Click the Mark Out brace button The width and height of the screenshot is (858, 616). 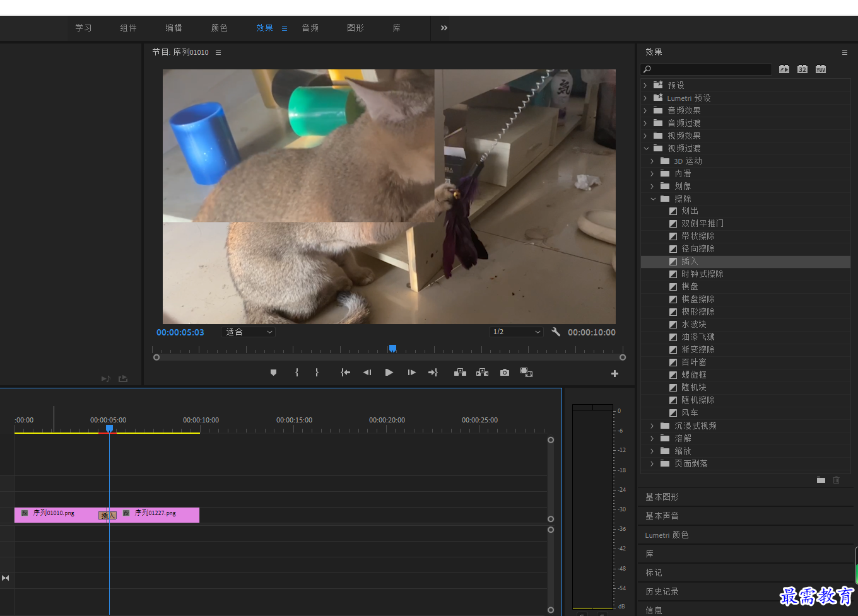click(317, 373)
